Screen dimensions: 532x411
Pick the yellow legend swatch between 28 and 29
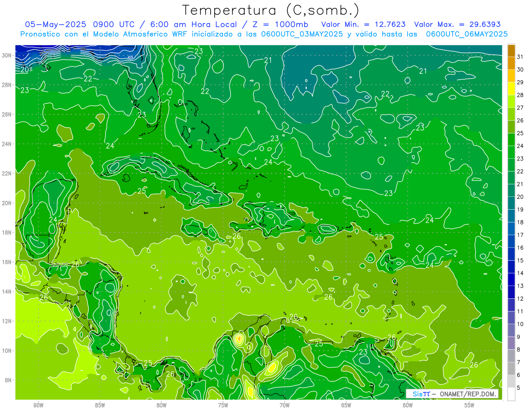tap(511, 88)
